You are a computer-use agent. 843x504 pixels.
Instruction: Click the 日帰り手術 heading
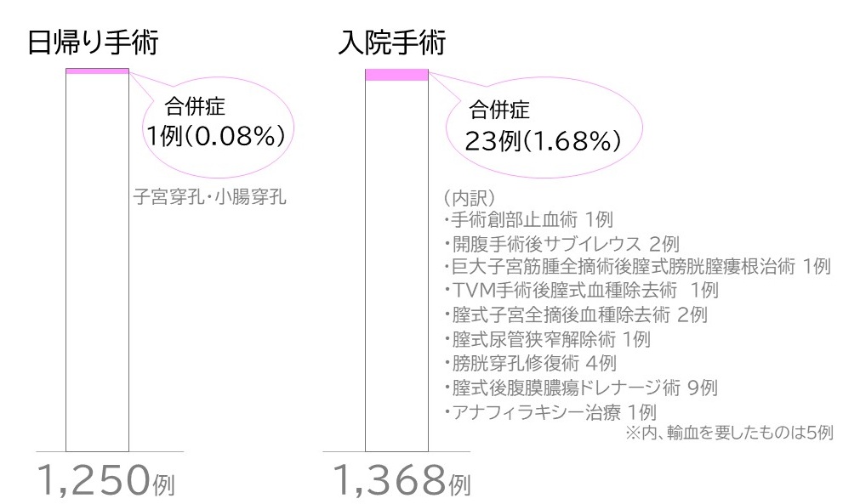click(x=93, y=43)
